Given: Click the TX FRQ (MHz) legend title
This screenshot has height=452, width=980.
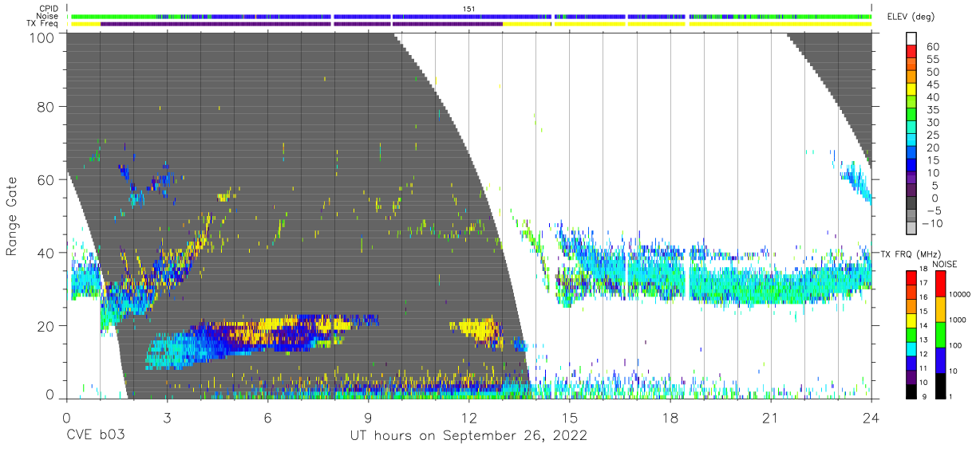Looking at the screenshot, I should [911, 254].
